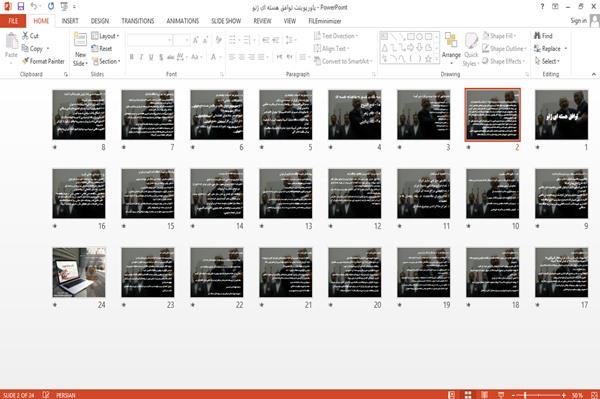Open the font name combo box

click(150, 40)
